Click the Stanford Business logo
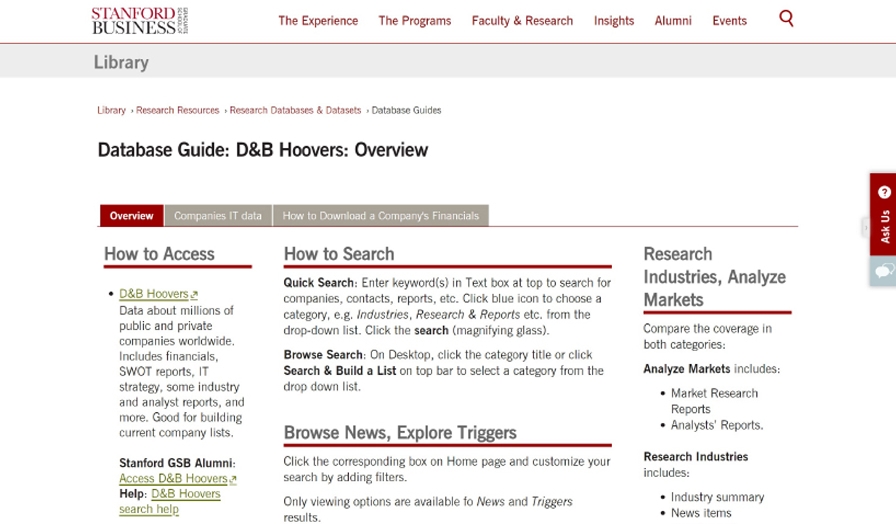 point(139,20)
